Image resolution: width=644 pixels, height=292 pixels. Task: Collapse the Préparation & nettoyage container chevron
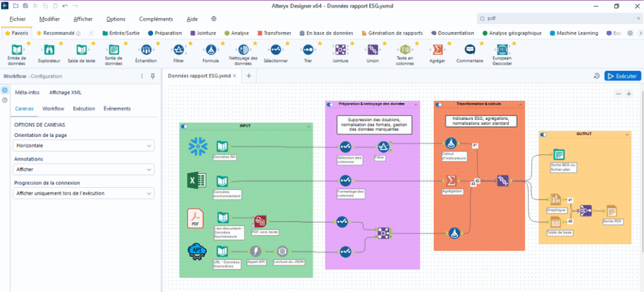(x=415, y=104)
